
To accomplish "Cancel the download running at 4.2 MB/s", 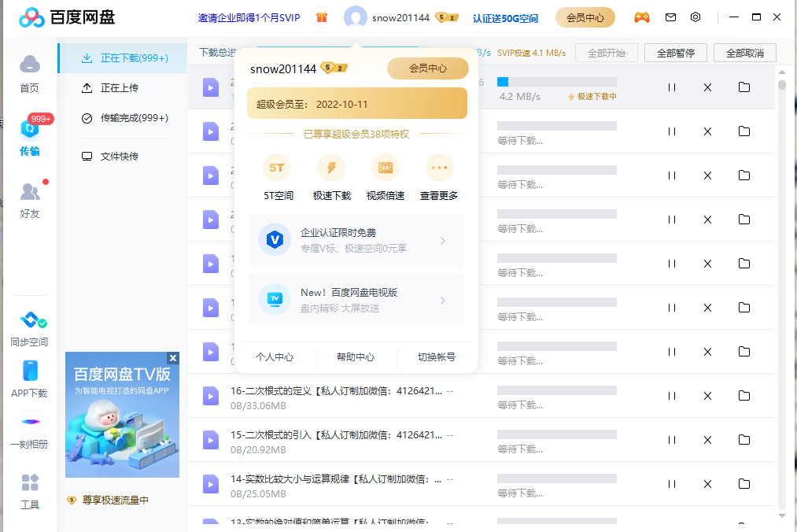I will [x=707, y=87].
